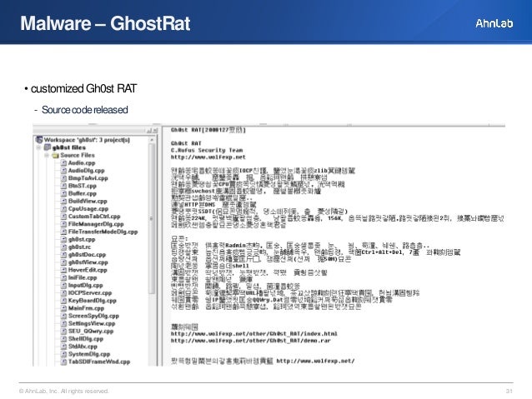
Task: Open AudioDlg.cpp in the file tree
Action: tap(86, 171)
